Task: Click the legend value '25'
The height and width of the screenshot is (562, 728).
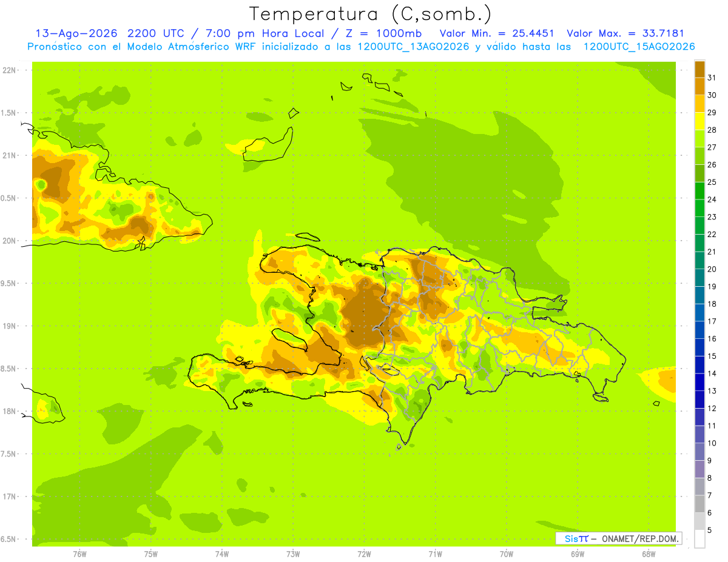Action: pyautogui.click(x=712, y=182)
